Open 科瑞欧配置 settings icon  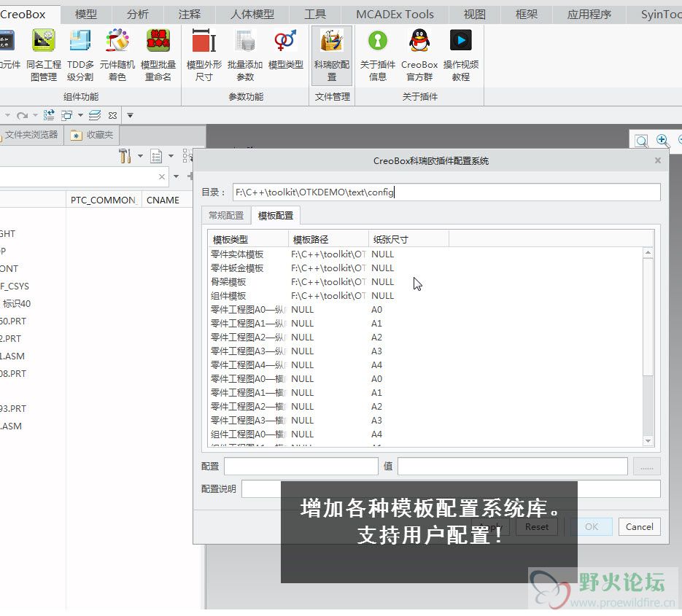[x=332, y=55]
